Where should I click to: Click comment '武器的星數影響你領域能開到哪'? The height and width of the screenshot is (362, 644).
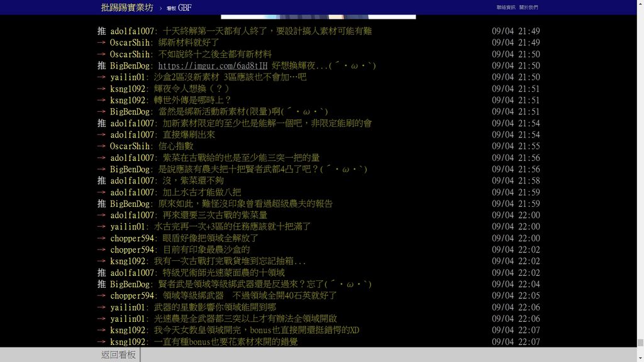point(215,307)
